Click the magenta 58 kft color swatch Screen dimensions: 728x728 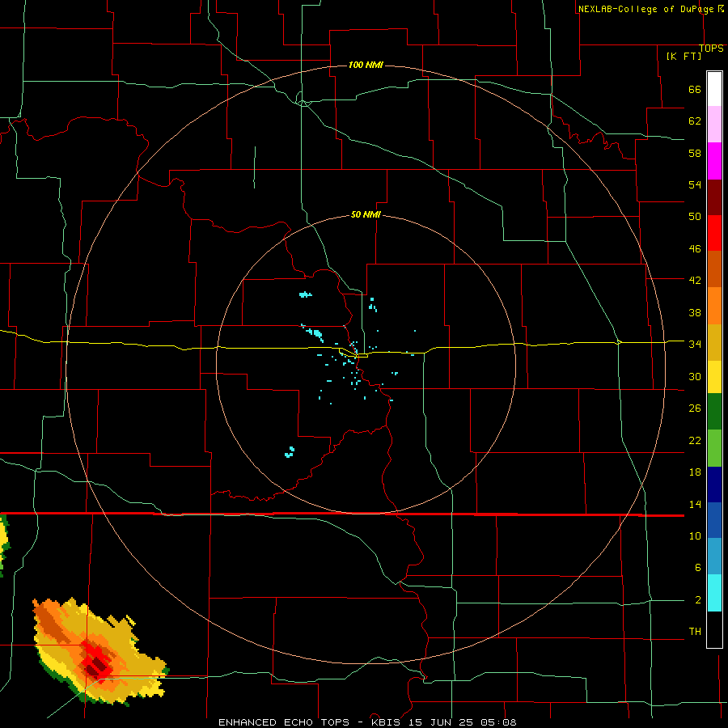[x=714, y=161]
